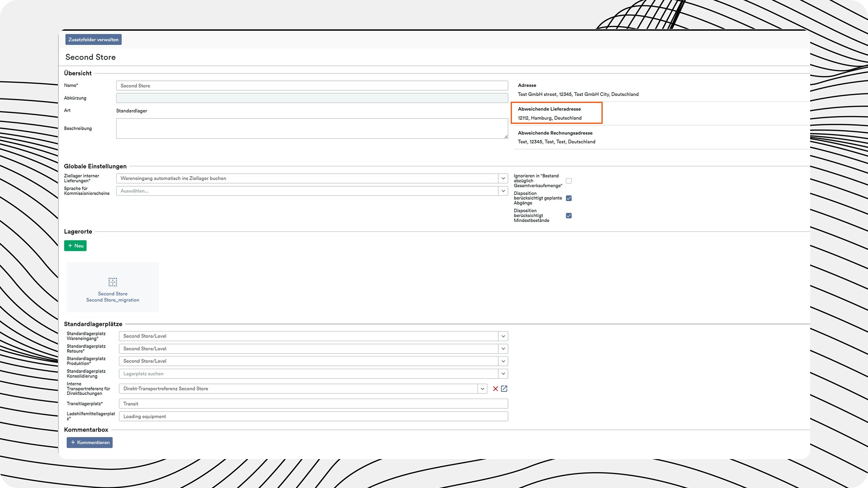Uncheck Disposition berücksichtigt geplante Abgänge
Screen dimensions: 868x488
pos(569,198)
